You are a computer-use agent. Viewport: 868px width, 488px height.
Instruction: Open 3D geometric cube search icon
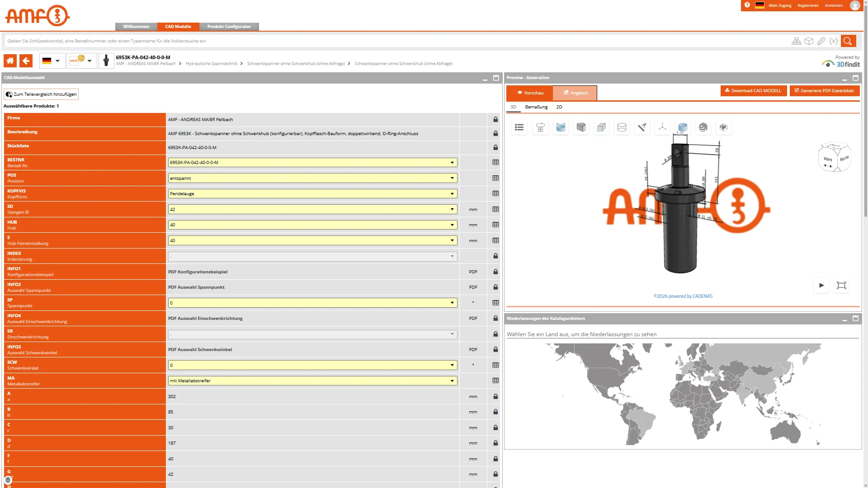click(809, 41)
